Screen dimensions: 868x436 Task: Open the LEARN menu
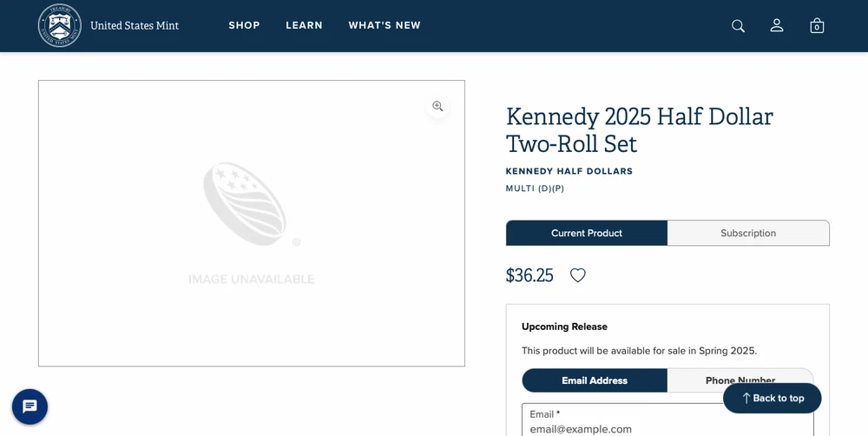304,25
